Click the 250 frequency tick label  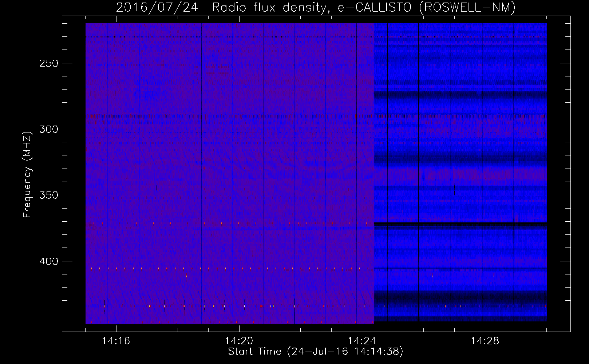tap(49, 63)
